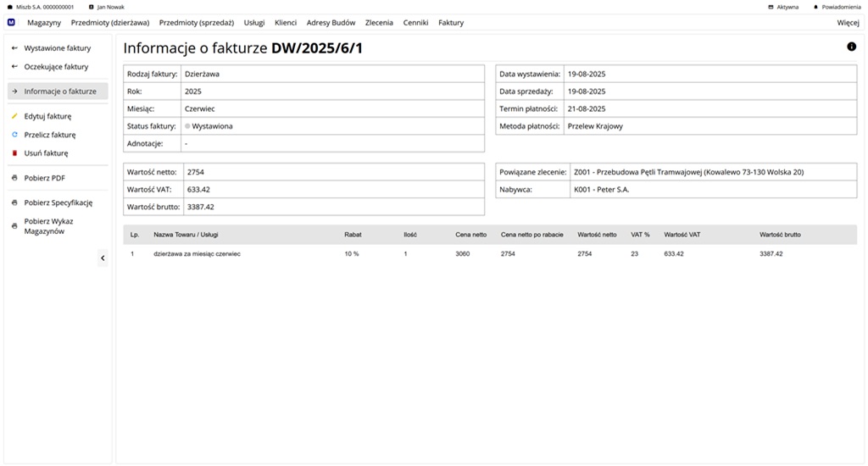
Task: Click the invoice row dzierżawa za miesiąc czerwiec
Action: pyautogui.click(x=197, y=253)
